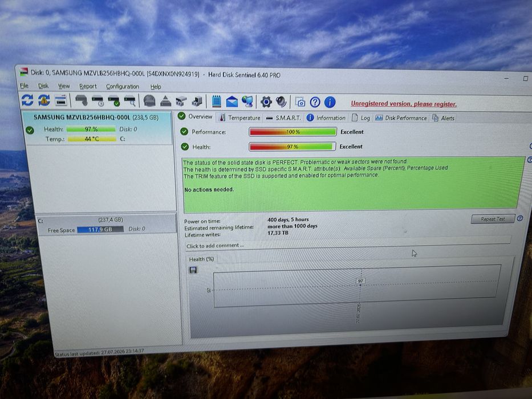The height and width of the screenshot is (399, 532).
Task: Click the Health (%) graph label
Action: pyautogui.click(x=201, y=259)
